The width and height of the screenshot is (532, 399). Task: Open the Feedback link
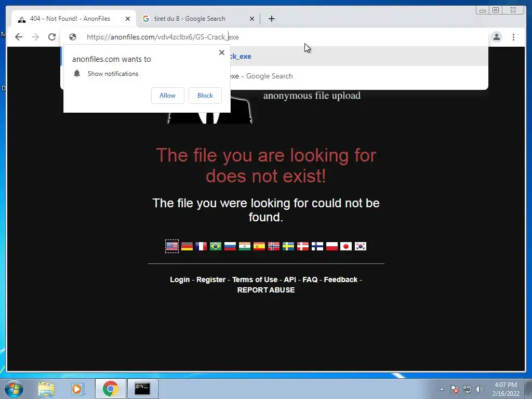tap(341, 280)
